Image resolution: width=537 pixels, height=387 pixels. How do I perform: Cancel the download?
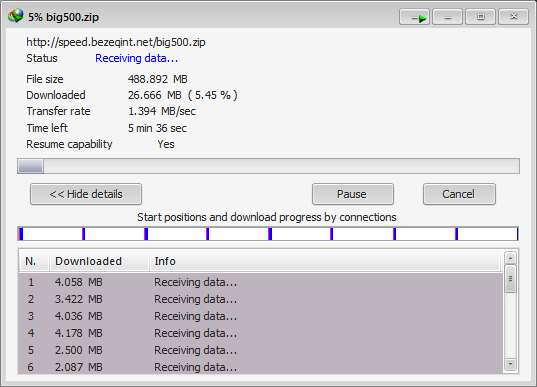[459, 194]
